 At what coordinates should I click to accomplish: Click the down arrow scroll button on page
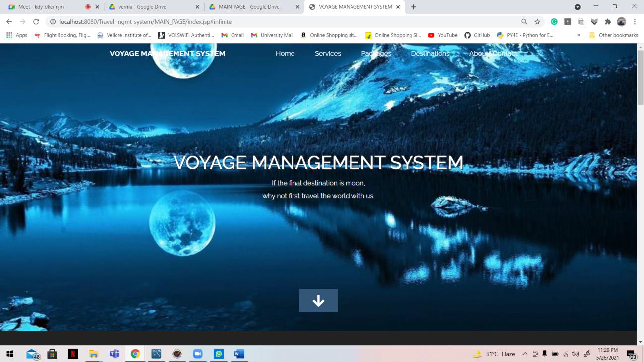pyautogui.click(x=318, y=301)
